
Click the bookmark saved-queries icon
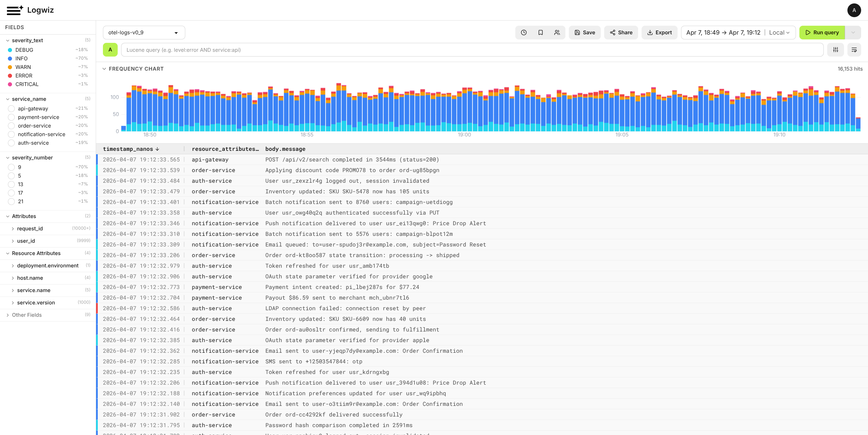point(540,32)
